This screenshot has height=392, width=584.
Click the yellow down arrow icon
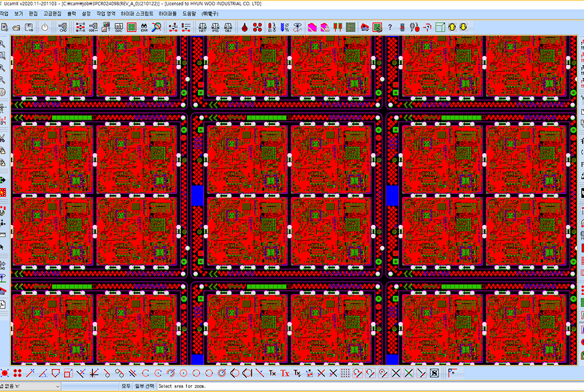coord(463,27)
